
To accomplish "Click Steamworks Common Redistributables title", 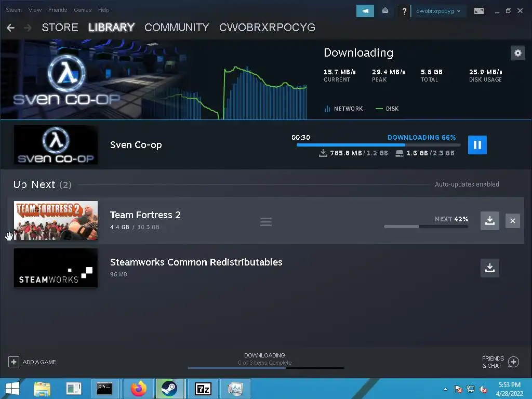I will pyautogui.click(x=196, y=262).
